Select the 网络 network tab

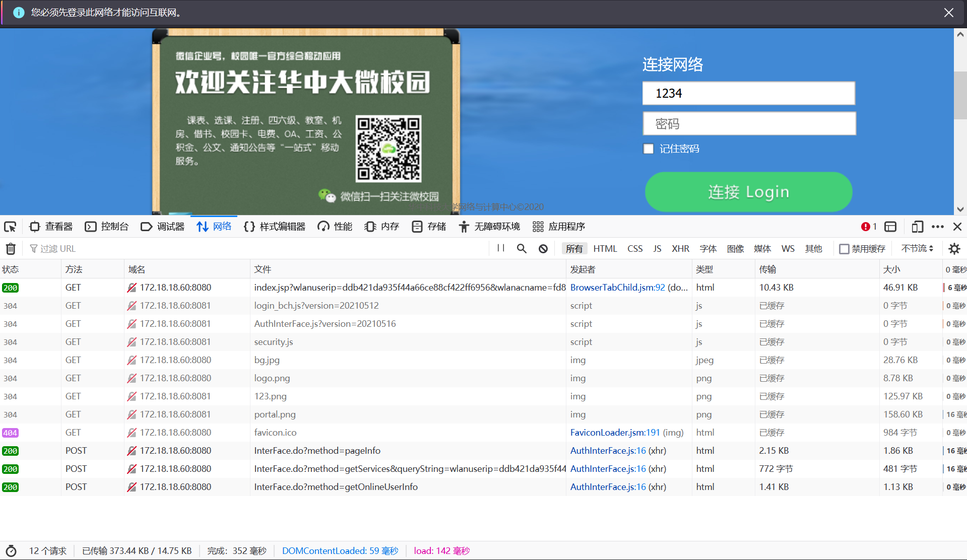pyautogui.click(x=214, y=227)
